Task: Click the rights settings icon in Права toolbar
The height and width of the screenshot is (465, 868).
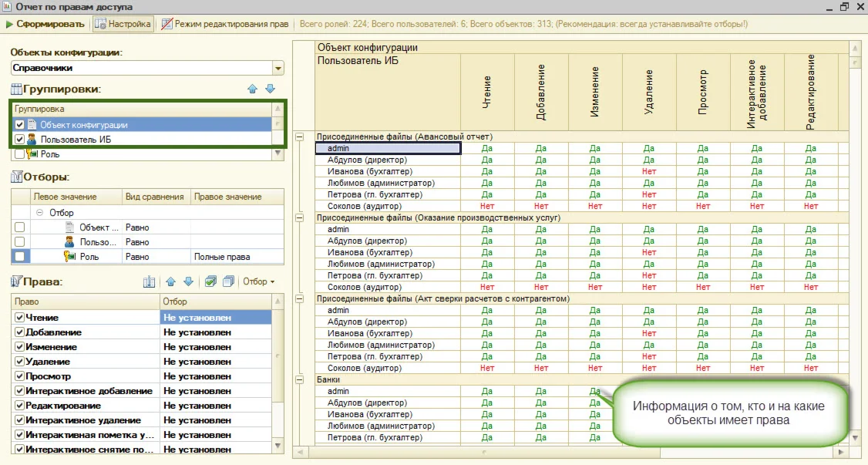Action: (150, 282)
